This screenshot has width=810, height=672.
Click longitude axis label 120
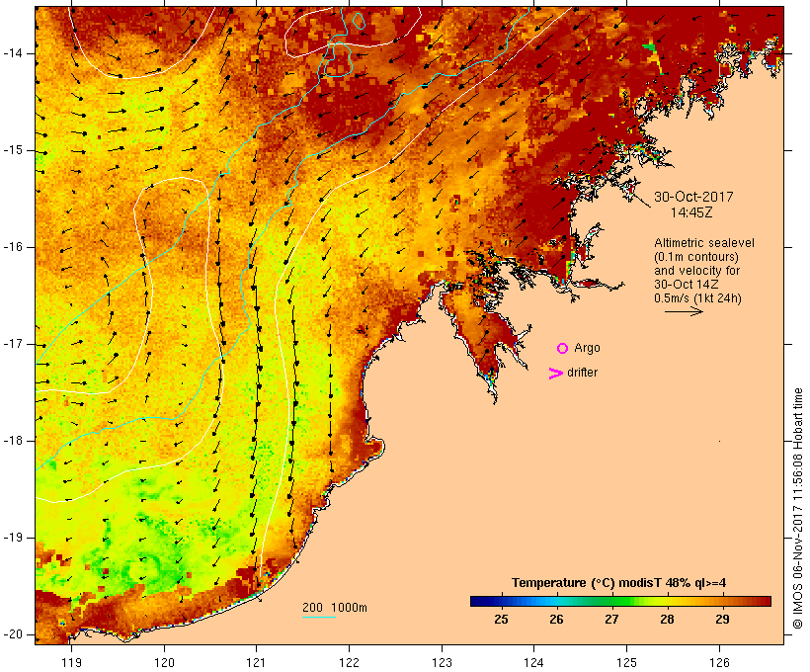164,662
